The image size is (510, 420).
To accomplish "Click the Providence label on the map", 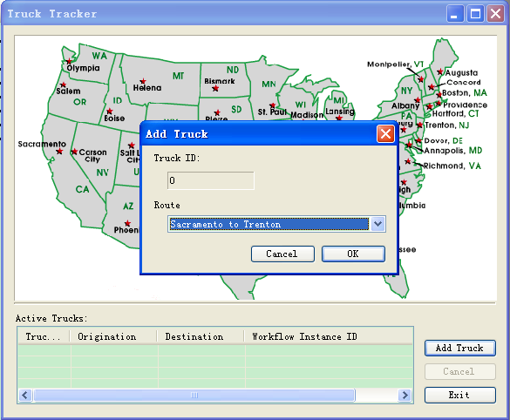I will [x=466, y=105].
